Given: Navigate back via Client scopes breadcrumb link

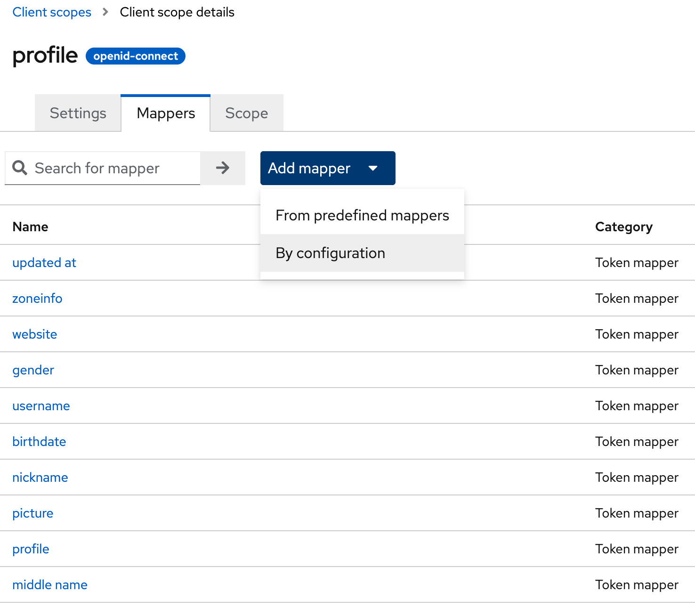Looking at the screenshot, I should 52,12.
